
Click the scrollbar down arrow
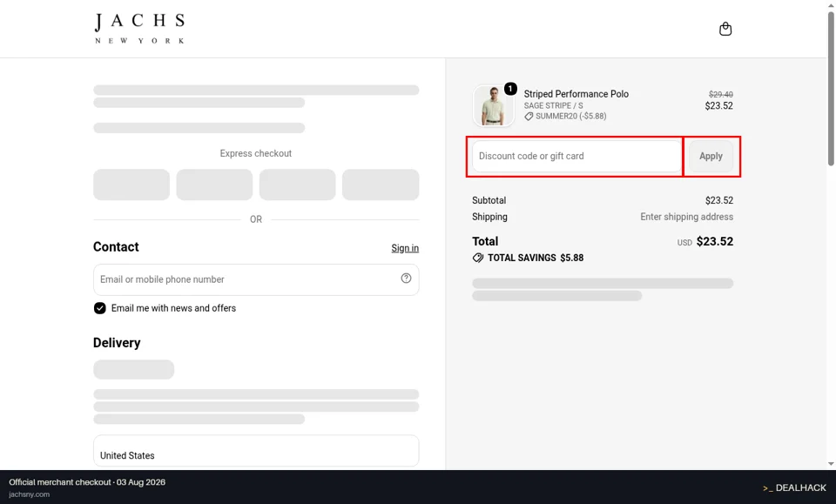tap(831, 464)
